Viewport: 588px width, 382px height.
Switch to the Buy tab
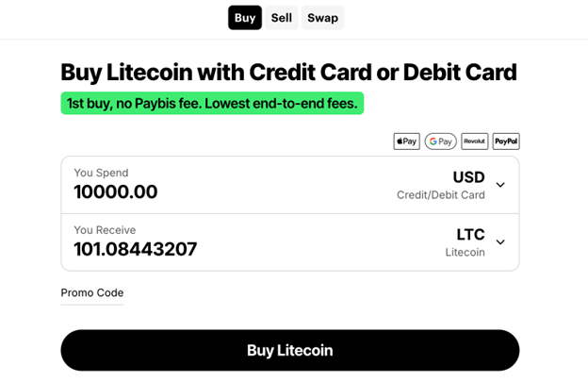(245, 18)
